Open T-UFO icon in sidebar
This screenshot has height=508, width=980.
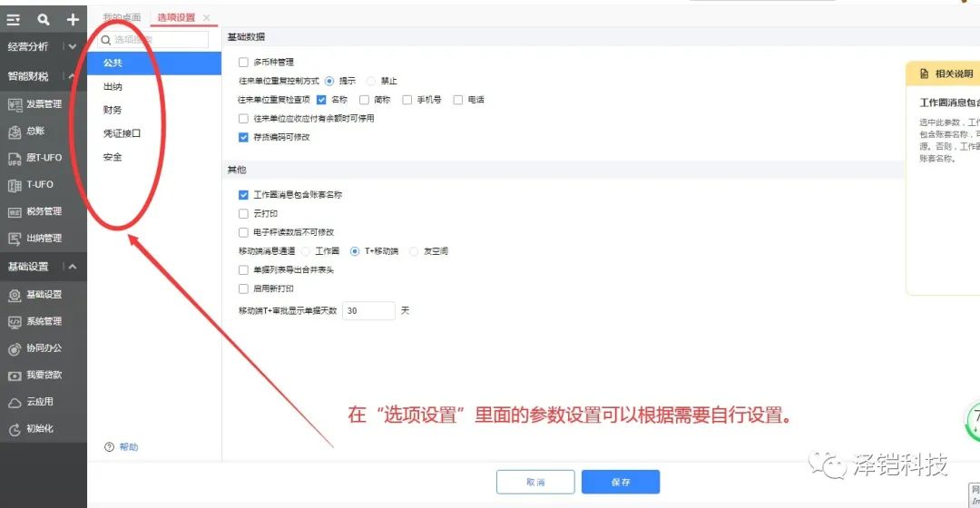tap(15, 185)
